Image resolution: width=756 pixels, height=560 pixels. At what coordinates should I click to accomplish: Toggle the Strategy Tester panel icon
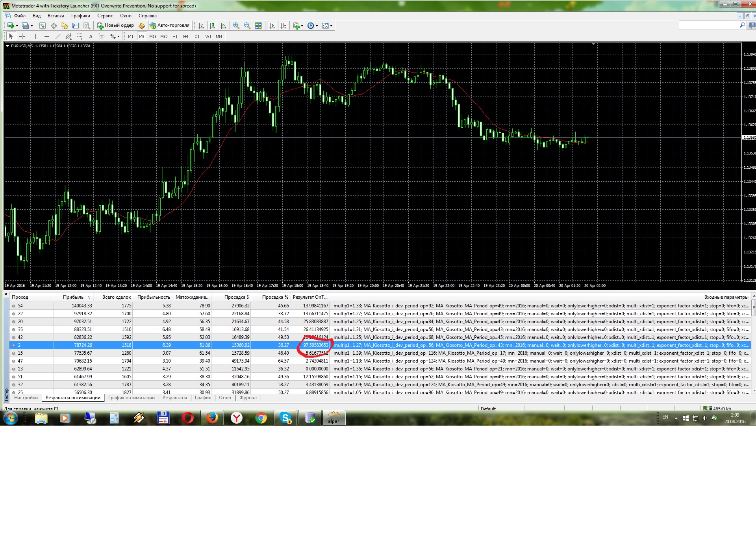click(87, 26)
